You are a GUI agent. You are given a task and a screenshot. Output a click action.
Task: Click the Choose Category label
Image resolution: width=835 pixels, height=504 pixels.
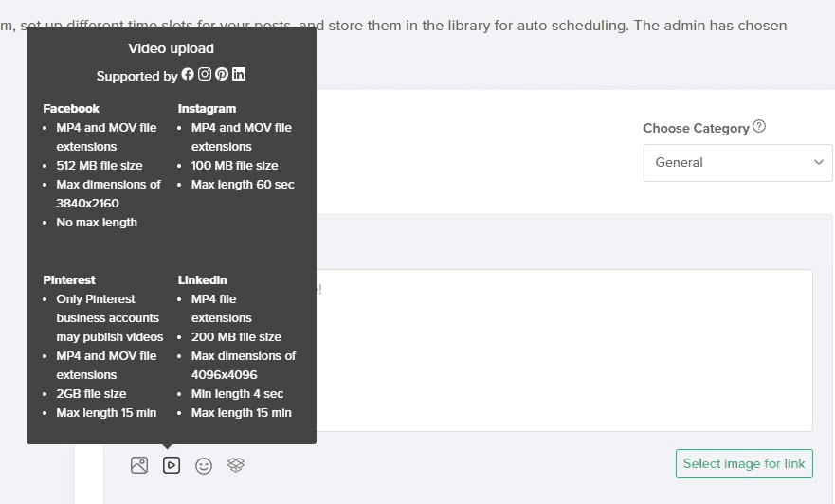[696, 128]
